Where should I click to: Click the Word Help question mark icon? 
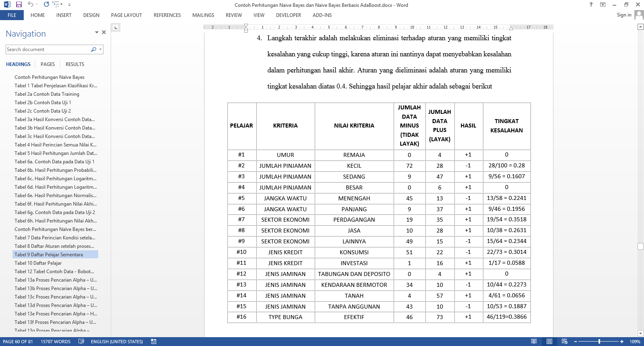(591, 5)
